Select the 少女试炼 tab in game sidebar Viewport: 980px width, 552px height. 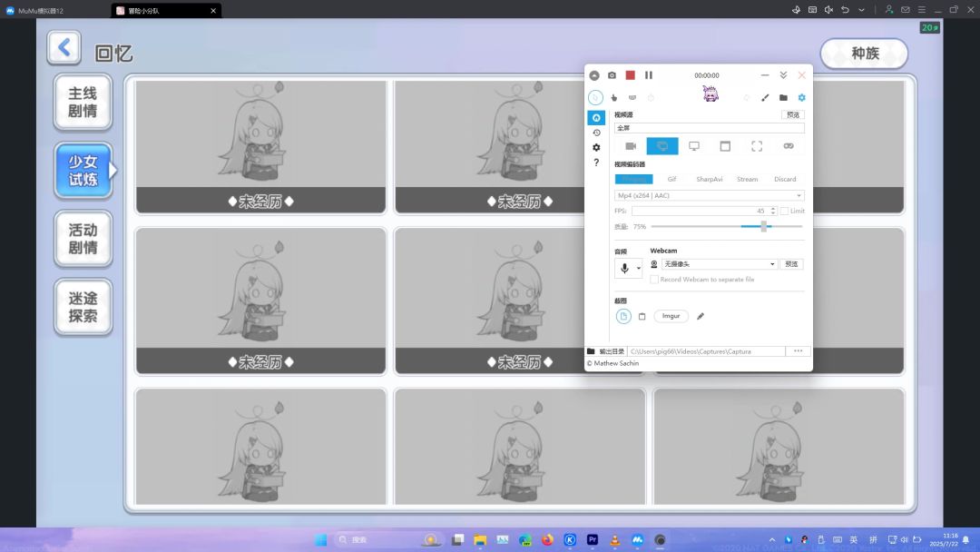[83, 171]
